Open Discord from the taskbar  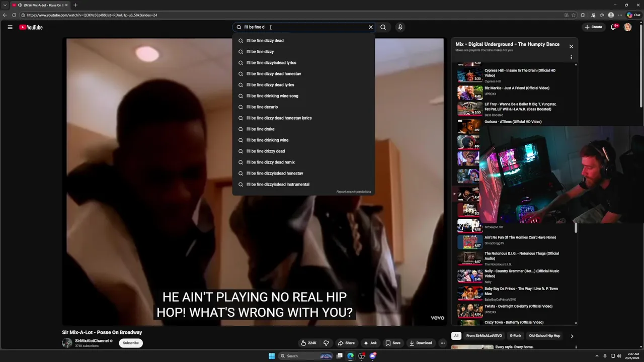coord(373,356)
